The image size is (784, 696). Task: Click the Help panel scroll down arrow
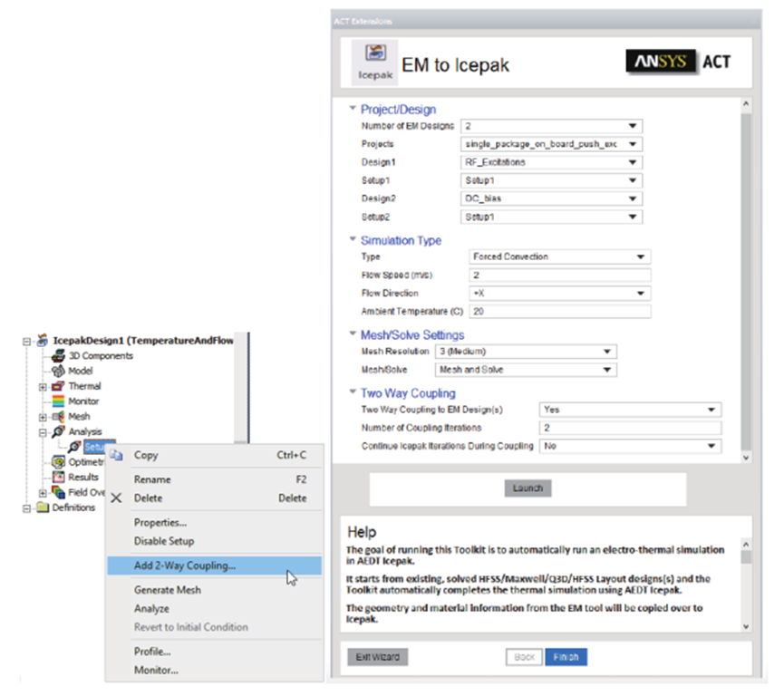coord(746,626)
